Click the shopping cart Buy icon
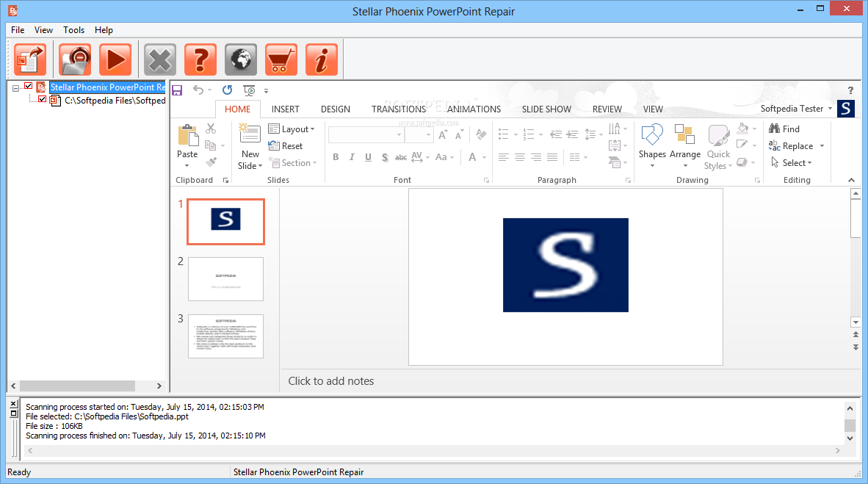Image resolution: width=868 pixels, height=484 pixels. click(x=281, y=59)
